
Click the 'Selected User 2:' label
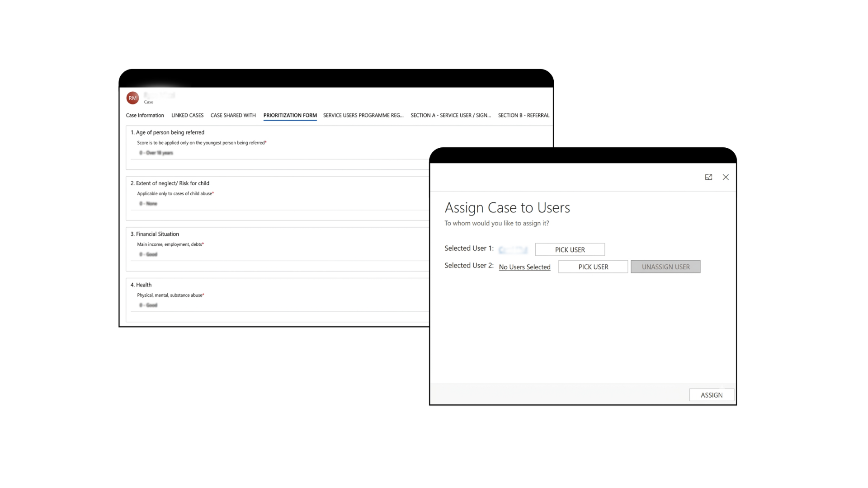pyautogui.click(x=469, y=265)
